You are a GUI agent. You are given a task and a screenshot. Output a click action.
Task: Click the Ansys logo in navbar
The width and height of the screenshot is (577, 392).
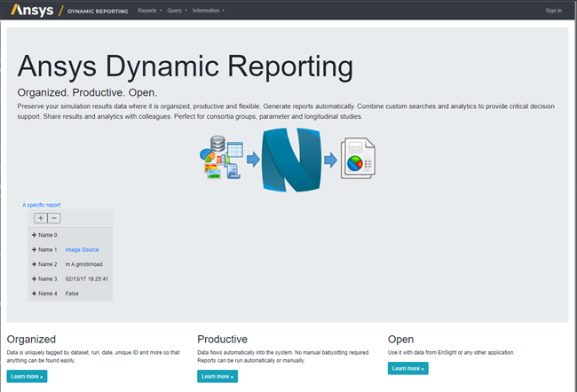click(x=32, y=10)
